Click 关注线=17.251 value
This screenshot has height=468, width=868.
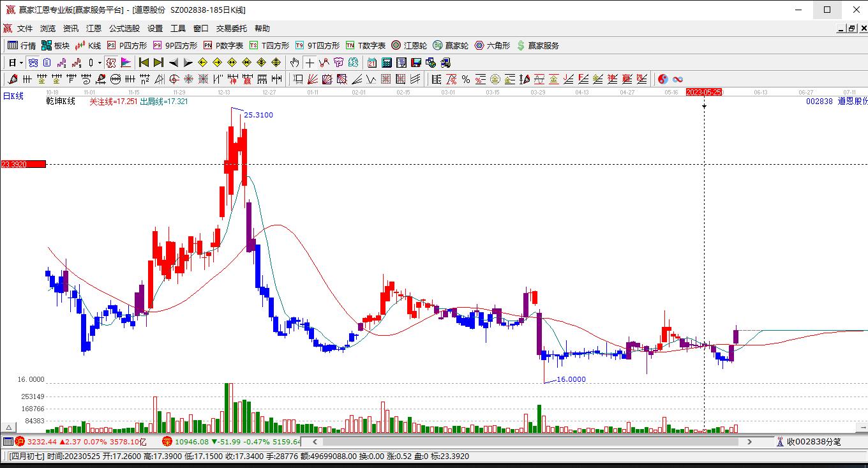point(113,101)
